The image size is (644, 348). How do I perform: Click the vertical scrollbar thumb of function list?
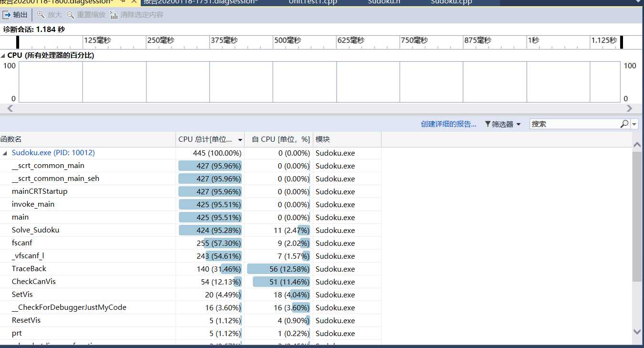click(x=637, y=216)
